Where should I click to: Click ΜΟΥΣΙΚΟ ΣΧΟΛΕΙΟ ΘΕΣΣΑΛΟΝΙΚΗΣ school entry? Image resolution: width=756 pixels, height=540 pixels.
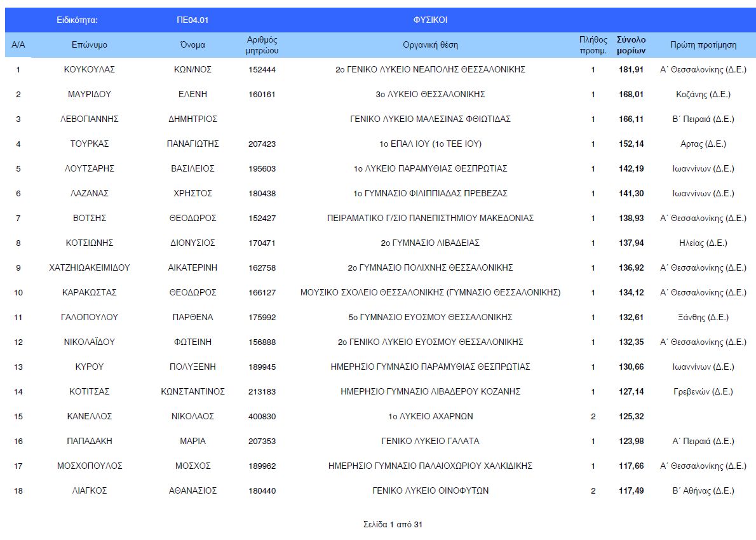point(430,292)
